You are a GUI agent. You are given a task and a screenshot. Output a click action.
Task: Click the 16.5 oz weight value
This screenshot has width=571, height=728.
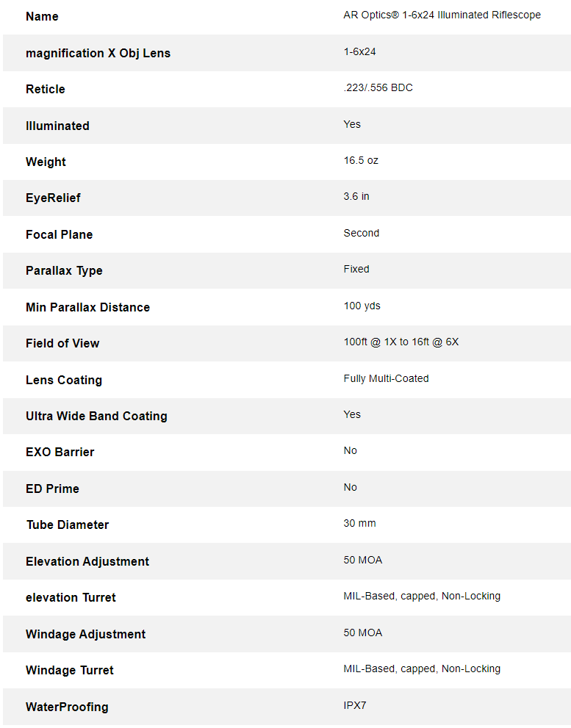[x=361, y=161]
